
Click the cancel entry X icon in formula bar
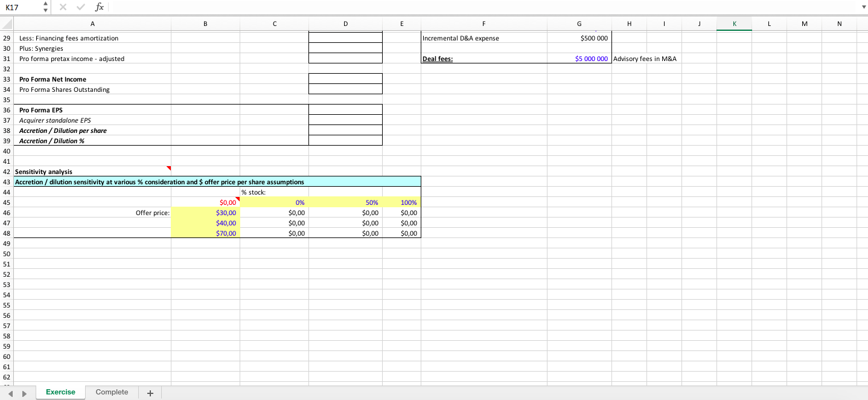(x=62, y=7)
